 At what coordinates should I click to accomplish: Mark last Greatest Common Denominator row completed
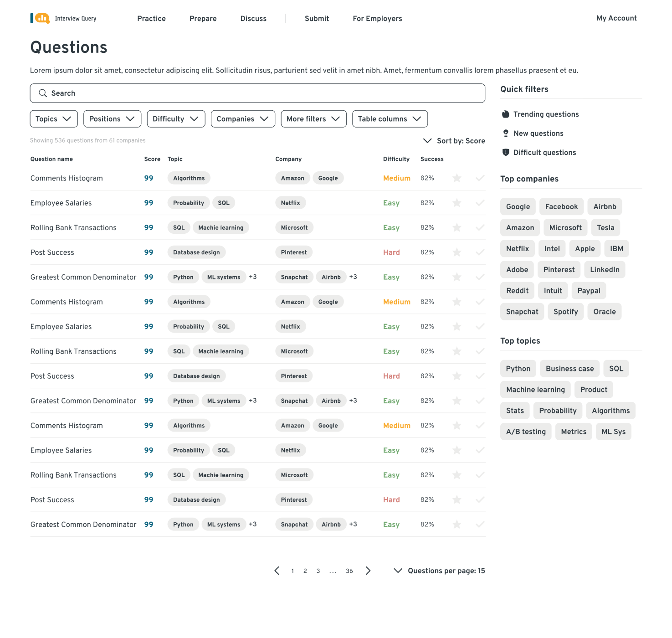click(480, 525)
